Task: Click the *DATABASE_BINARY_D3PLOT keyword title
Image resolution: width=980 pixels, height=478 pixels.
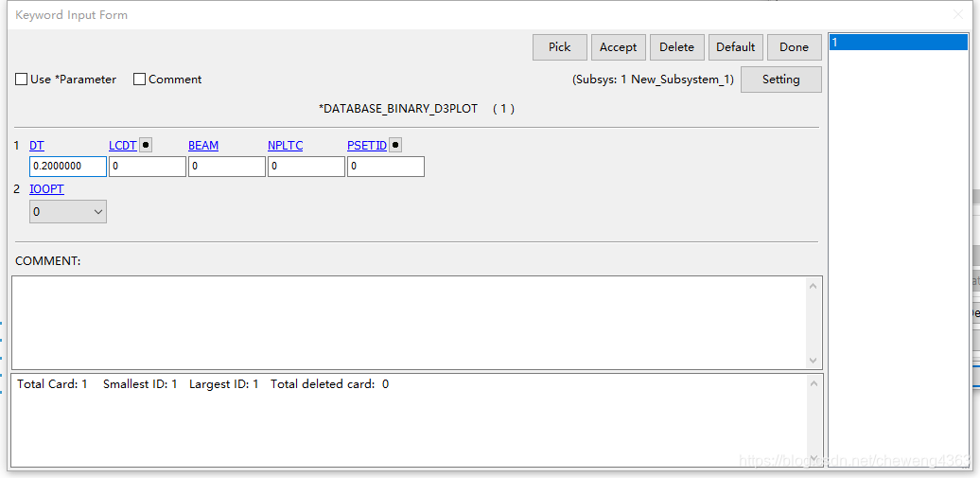Action: (398, 109)
